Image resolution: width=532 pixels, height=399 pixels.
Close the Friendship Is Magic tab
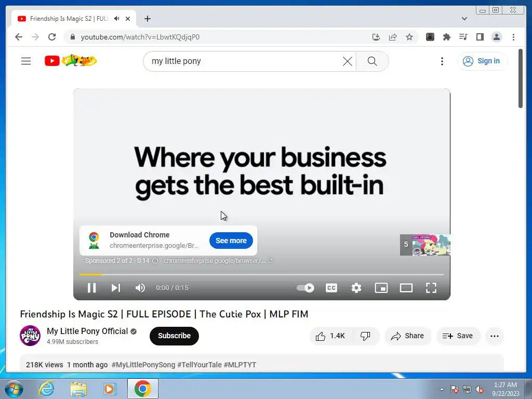click(x=128, y=19)
